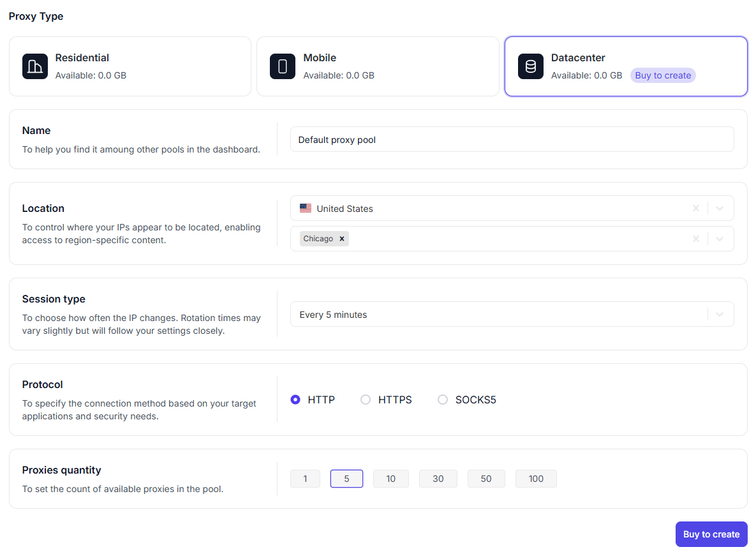This screenshot has height=554, width=756.
Task: Expand the city dropdown chevron
Action: (720, 239)
